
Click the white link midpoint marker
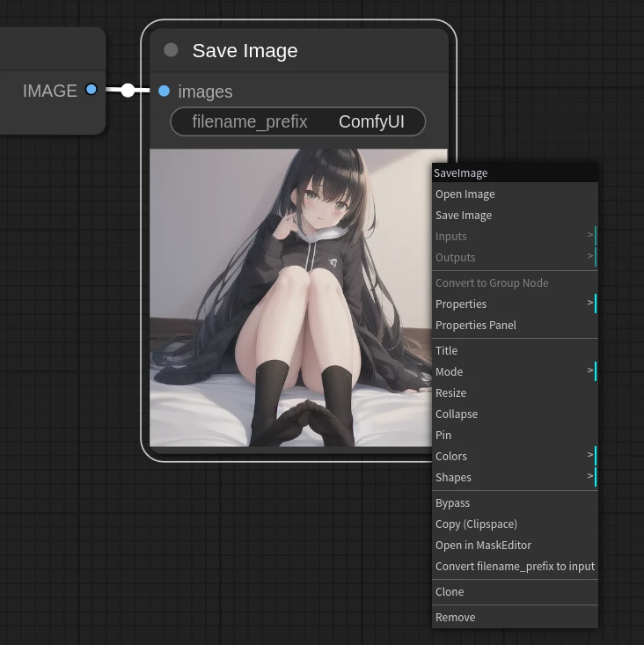128,90
